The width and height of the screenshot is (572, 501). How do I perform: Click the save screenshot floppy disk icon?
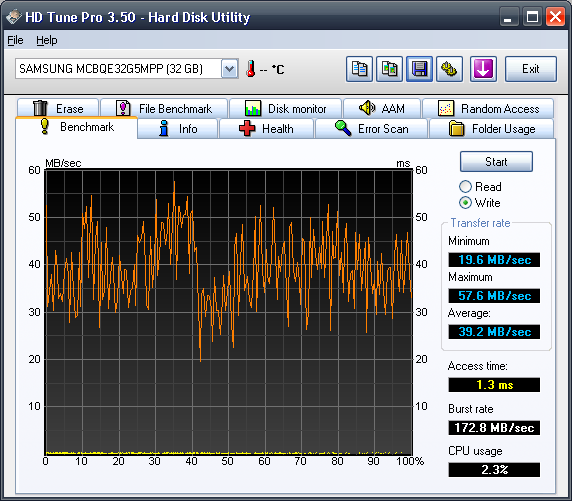(x=420, y=69)
